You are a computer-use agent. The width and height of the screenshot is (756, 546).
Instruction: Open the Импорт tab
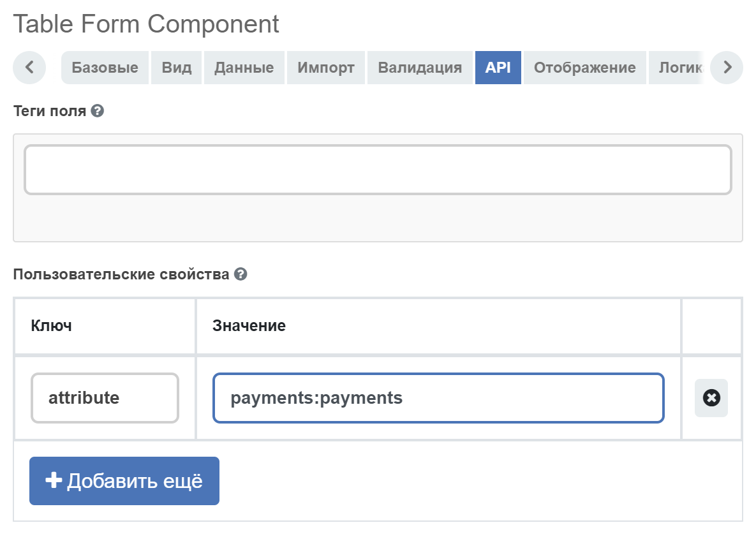pyautogui.click(x=326, y=68)
